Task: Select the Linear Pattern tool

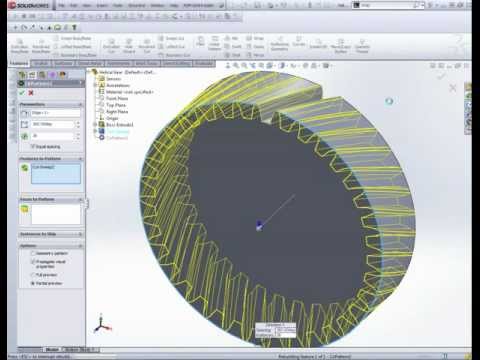Action: tap(215, 43)
